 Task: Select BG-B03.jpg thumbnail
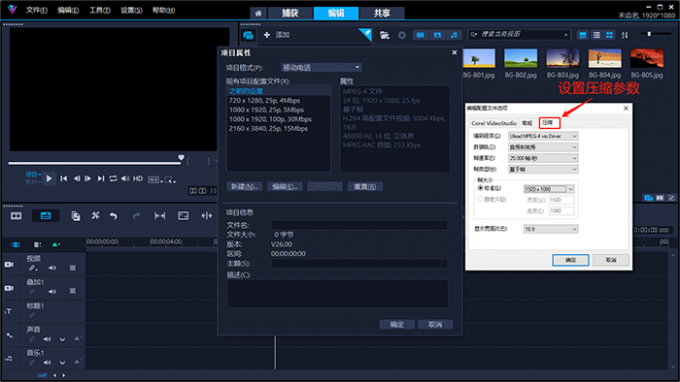click(562, 59)
